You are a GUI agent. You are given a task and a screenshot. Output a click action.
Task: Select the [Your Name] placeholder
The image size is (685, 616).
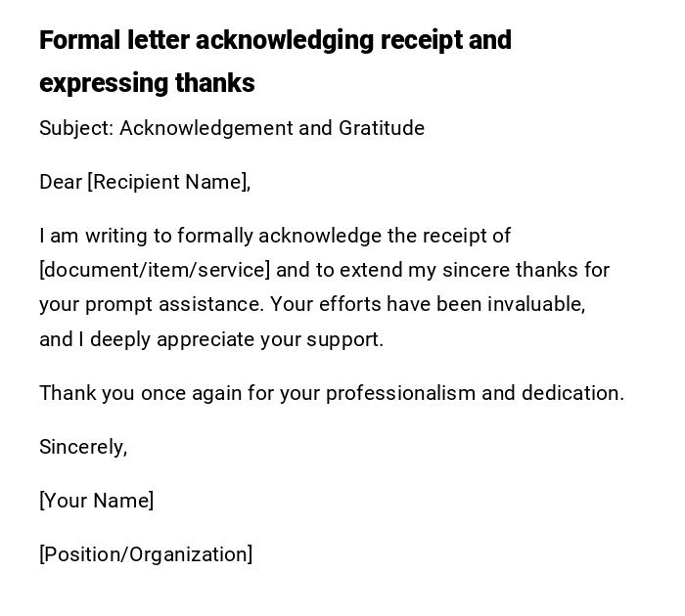tap(97, 501)
